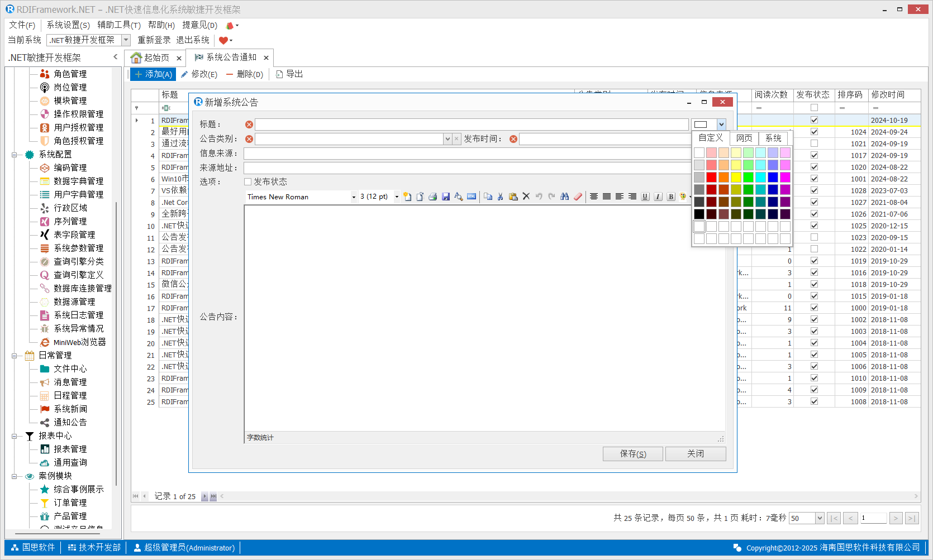This screenshot has width=933, height=560.
Task: Toggle publish status checkbox for row 1
Action: pyautogui.click(x=814, y=120)
